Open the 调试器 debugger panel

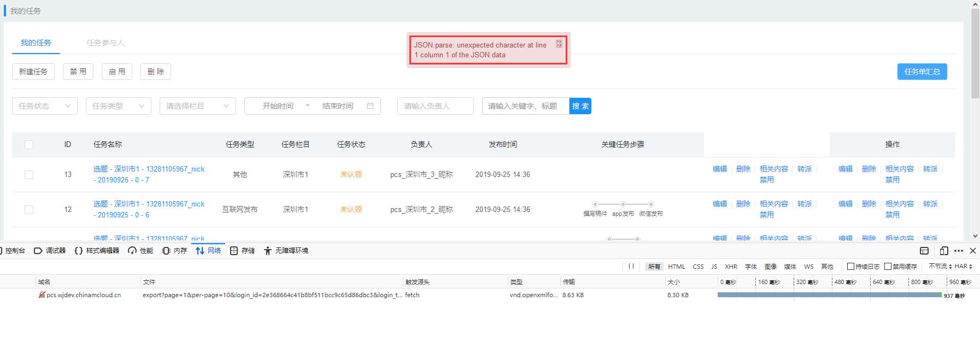pos(50,251)
